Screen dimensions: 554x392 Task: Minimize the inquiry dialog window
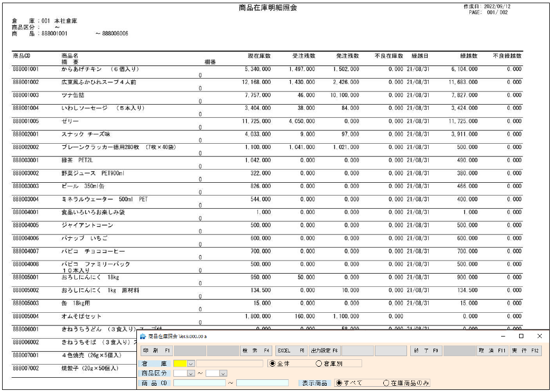click(x=503, y=335)
